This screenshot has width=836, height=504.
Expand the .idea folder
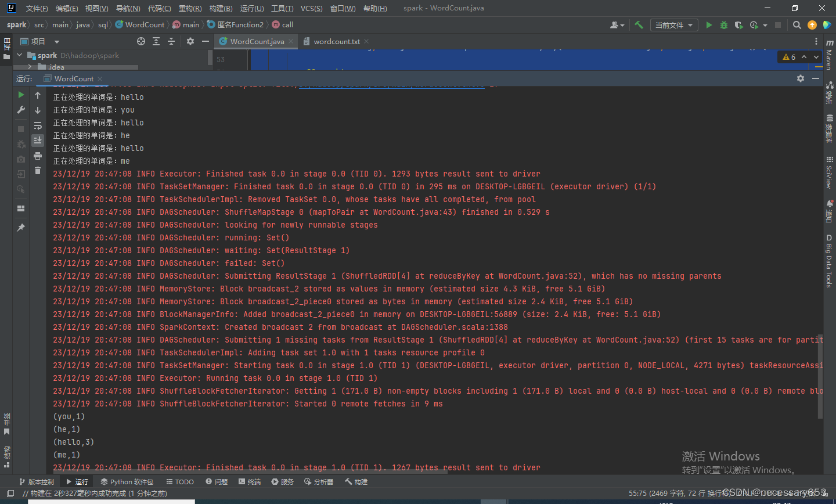tap(30, 67)
